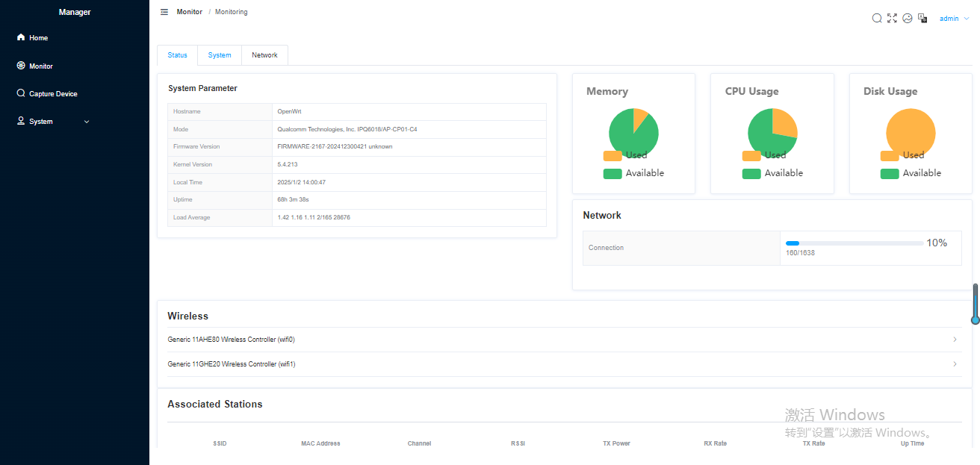Screen dimensions: 980x465
Task: Toggle the Used legend swatch under Memory
Action: point(612,156)
